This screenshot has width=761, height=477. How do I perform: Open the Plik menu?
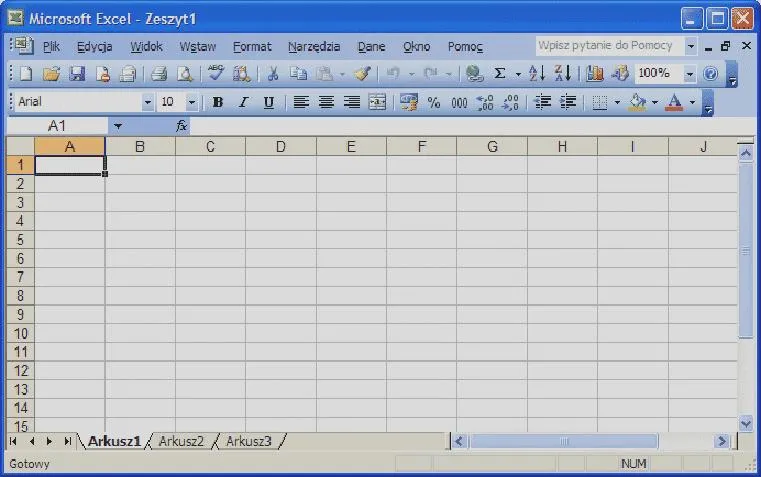51,47
